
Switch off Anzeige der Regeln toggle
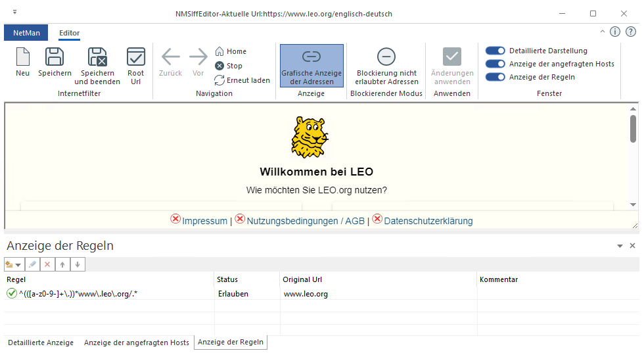point(495,77)
